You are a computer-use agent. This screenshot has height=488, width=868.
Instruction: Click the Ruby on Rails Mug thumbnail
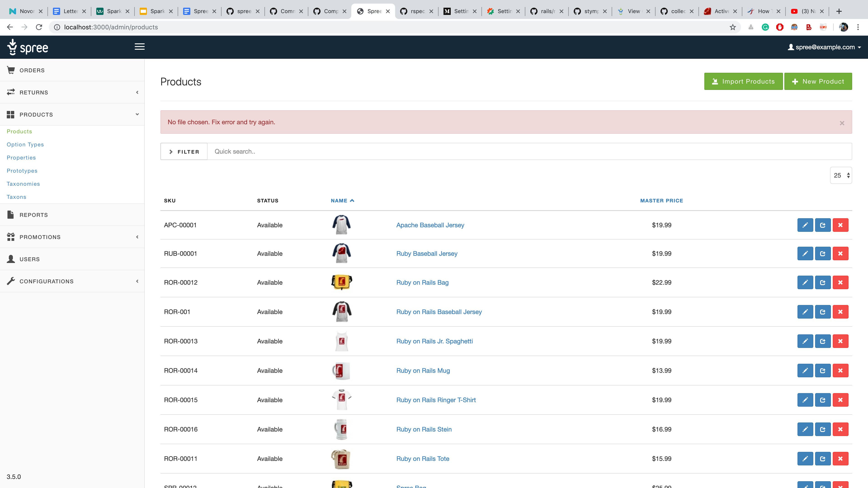(341, 371)
